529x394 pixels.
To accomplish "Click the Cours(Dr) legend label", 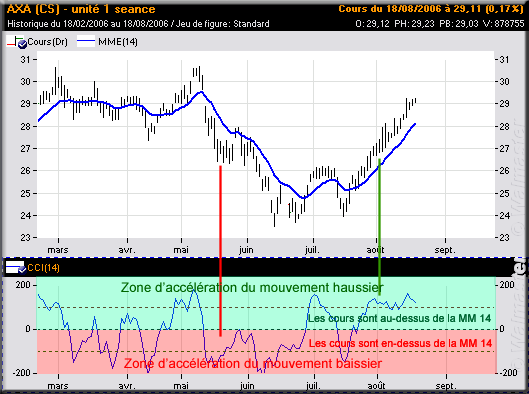I will [48, 42].
